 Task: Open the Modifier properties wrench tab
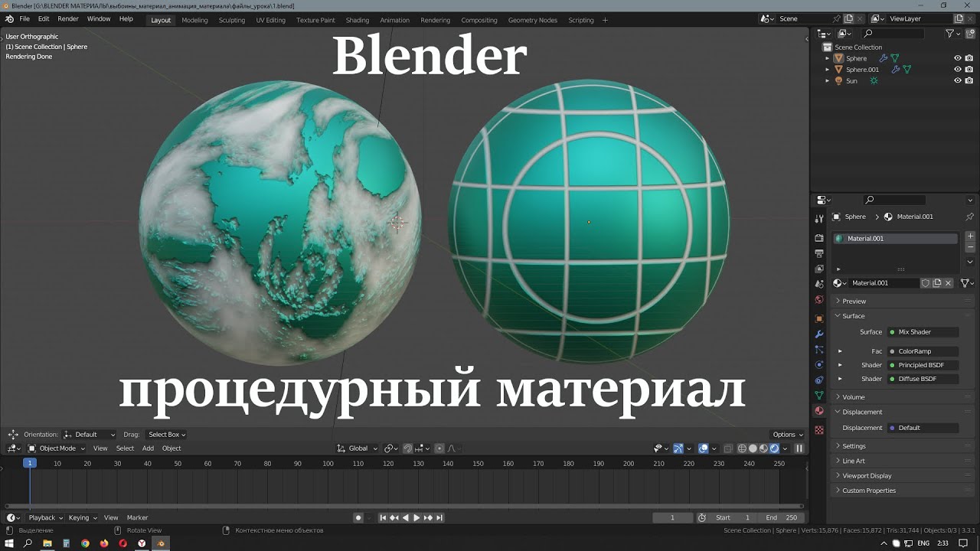[x=819, y=334]
